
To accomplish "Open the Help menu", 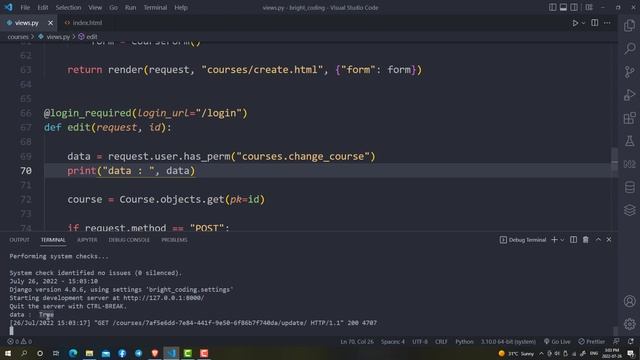I will (181, 7).
